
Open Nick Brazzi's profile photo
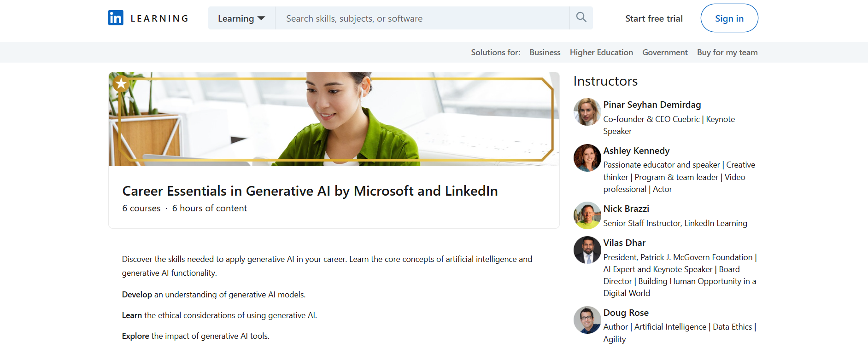tap(587, 215)
